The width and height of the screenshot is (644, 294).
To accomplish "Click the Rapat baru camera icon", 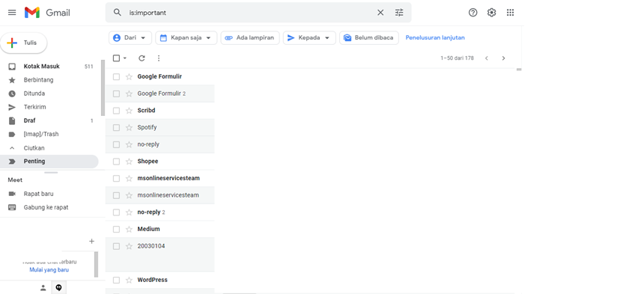I will click(x=12, y=194).
